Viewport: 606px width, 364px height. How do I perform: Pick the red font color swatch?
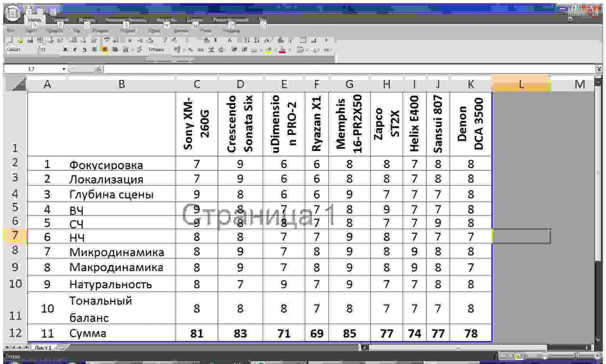click(282, 50)
